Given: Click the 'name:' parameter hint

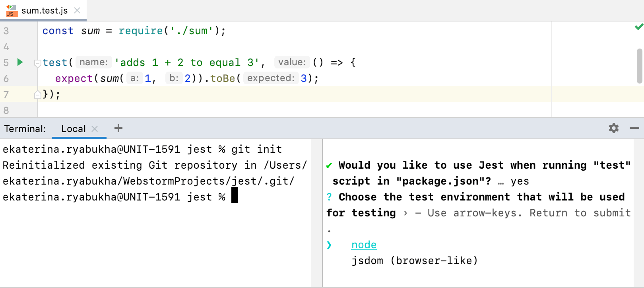Looking at the screenshot, I should pos(93,62).
